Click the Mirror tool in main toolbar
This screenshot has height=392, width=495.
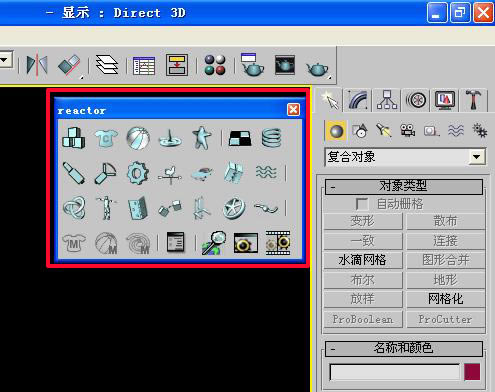(37, 65)
